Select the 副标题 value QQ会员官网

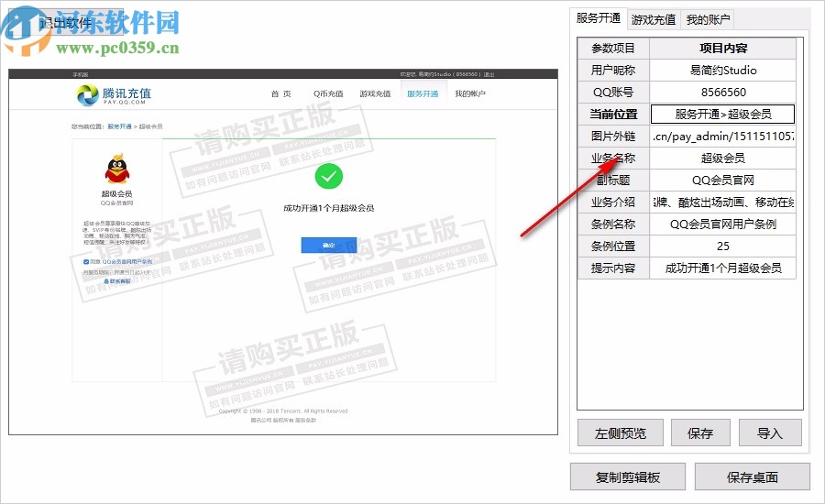click(723, 181)
